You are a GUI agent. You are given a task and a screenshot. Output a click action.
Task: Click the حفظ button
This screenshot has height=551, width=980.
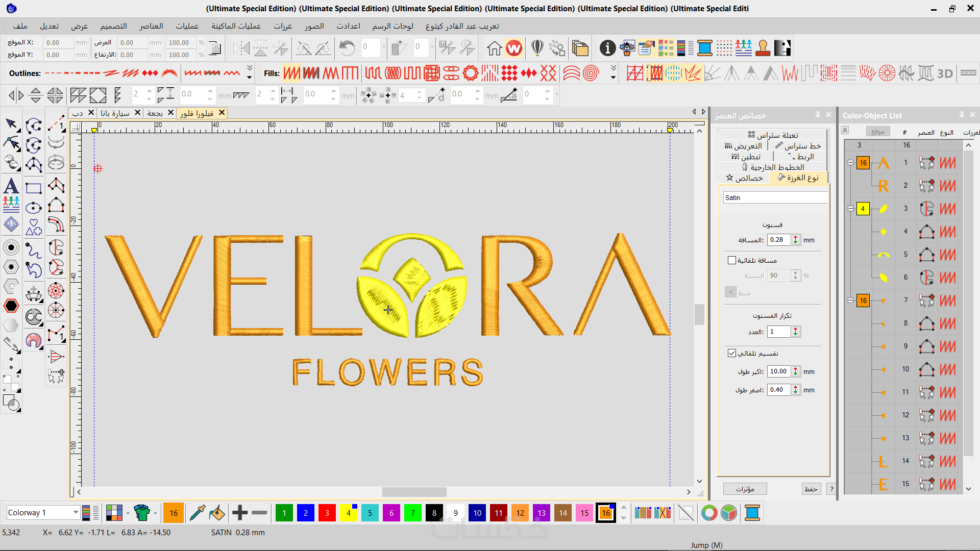811,489
